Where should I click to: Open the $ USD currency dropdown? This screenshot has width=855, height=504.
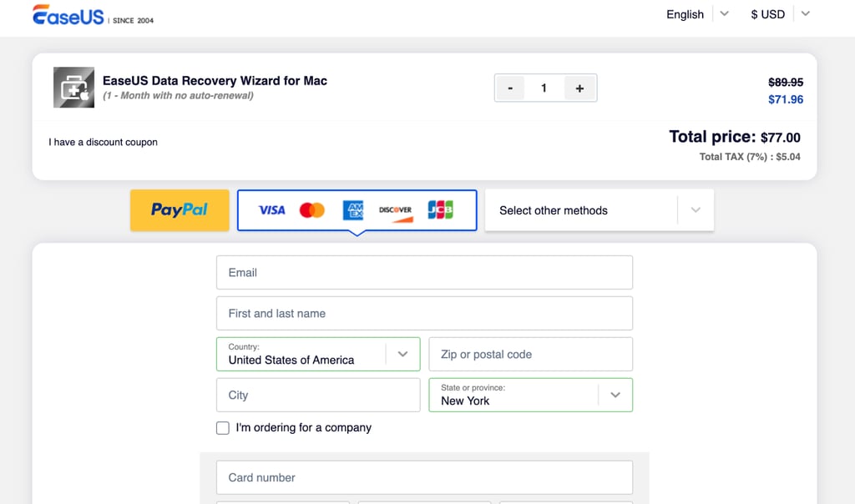point(780,14)
